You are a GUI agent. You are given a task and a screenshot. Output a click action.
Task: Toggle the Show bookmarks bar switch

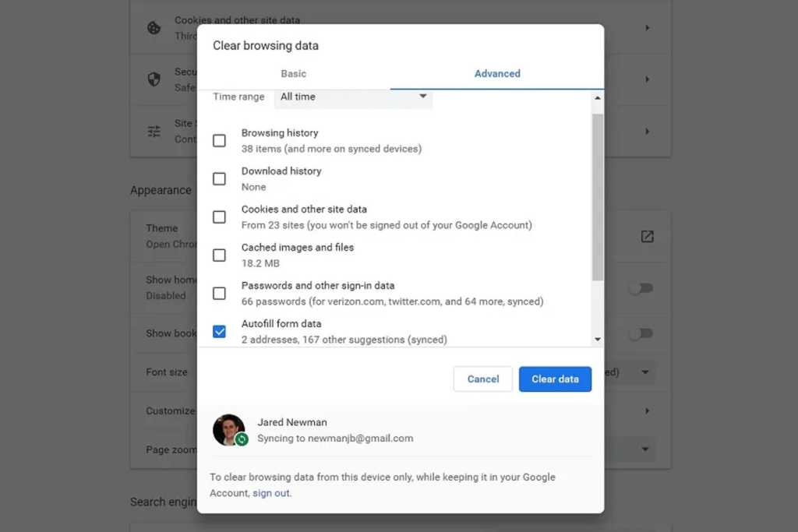(x=641, y=333)
